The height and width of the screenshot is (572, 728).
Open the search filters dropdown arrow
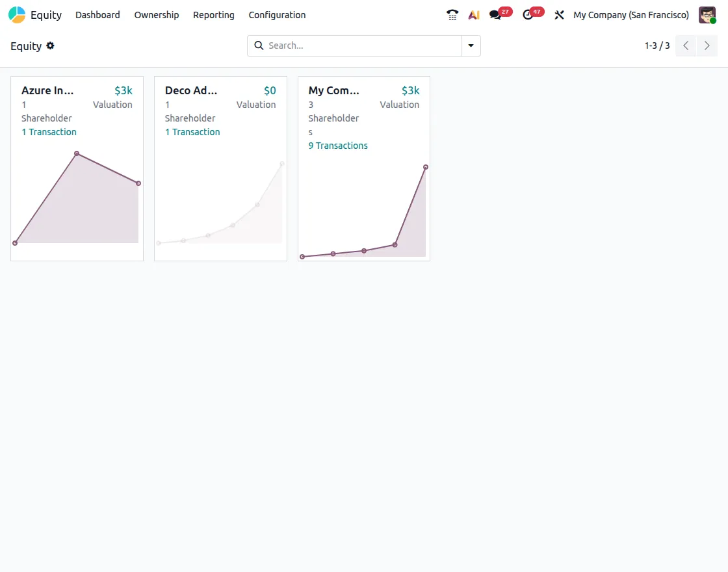click(x=471, y=45)
